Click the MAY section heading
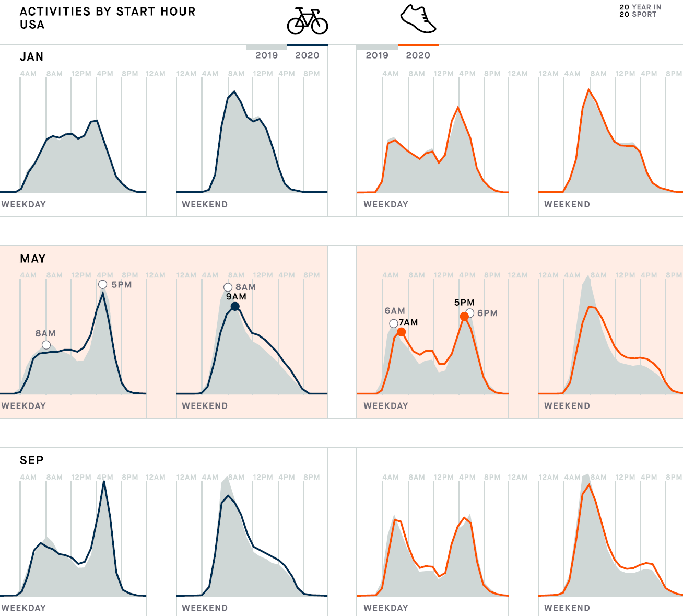This screenshot has width=683, height=616. pos(33,259)
